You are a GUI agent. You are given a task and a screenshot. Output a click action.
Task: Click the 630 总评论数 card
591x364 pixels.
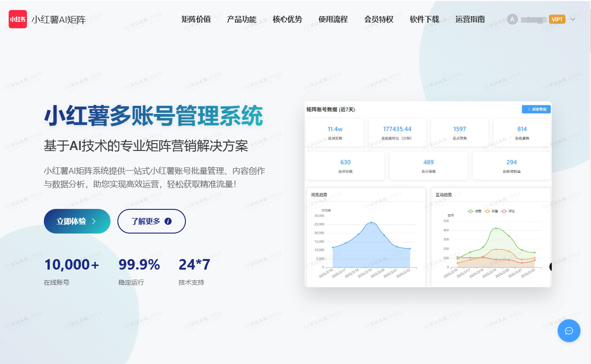[346, 166]
